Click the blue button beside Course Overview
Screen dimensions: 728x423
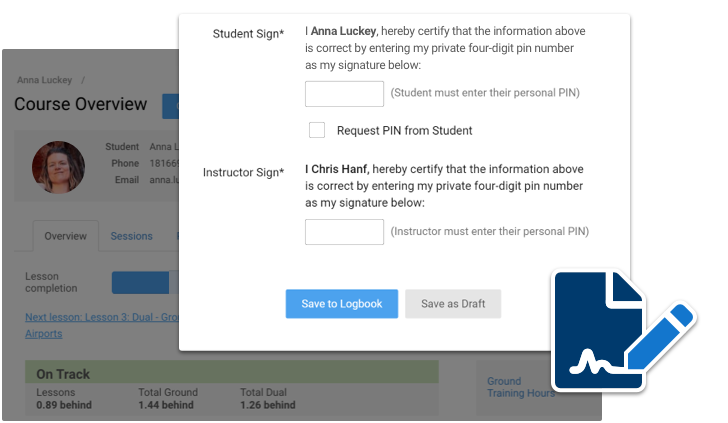coord(170,106)
